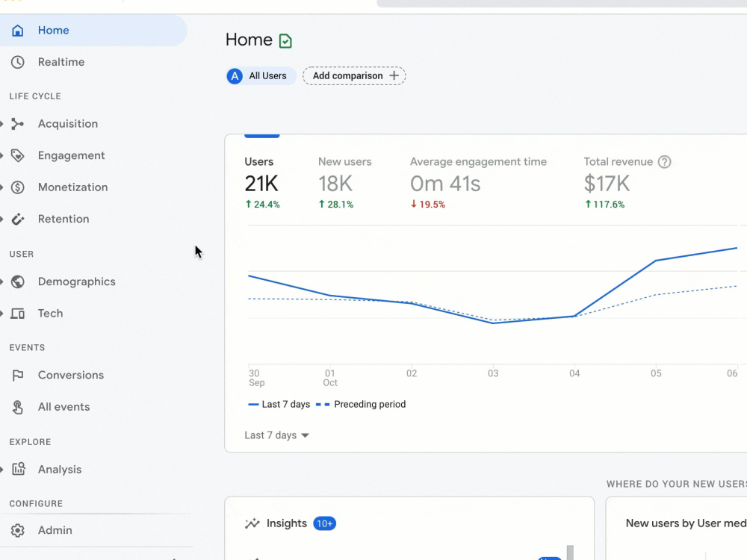Open Conversions under Events

coord(70,376)
